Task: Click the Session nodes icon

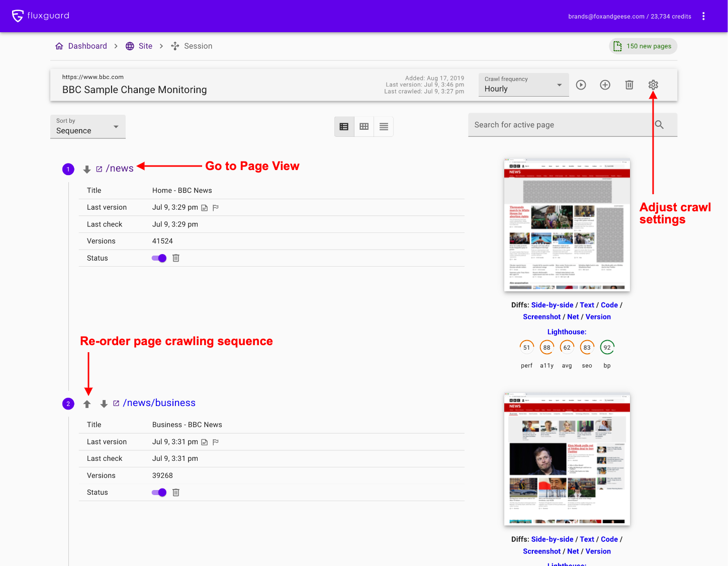Action: [175, 46]
